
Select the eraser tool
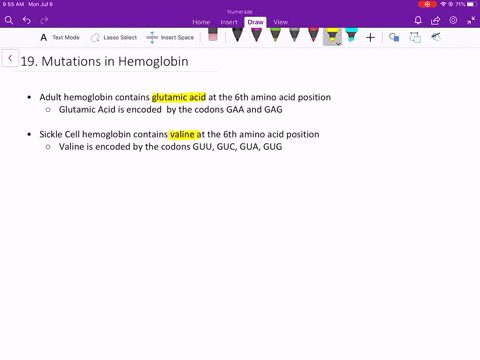click(x=213, y=35)
